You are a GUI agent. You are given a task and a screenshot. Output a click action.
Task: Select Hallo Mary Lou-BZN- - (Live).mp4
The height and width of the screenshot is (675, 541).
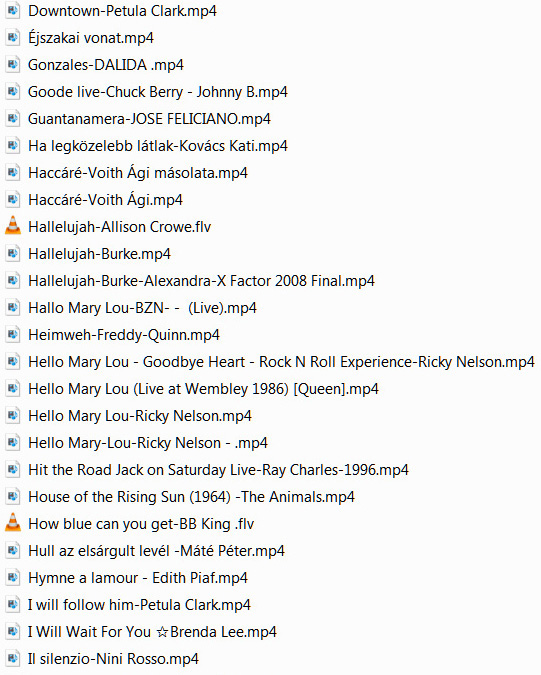[142, 308]
